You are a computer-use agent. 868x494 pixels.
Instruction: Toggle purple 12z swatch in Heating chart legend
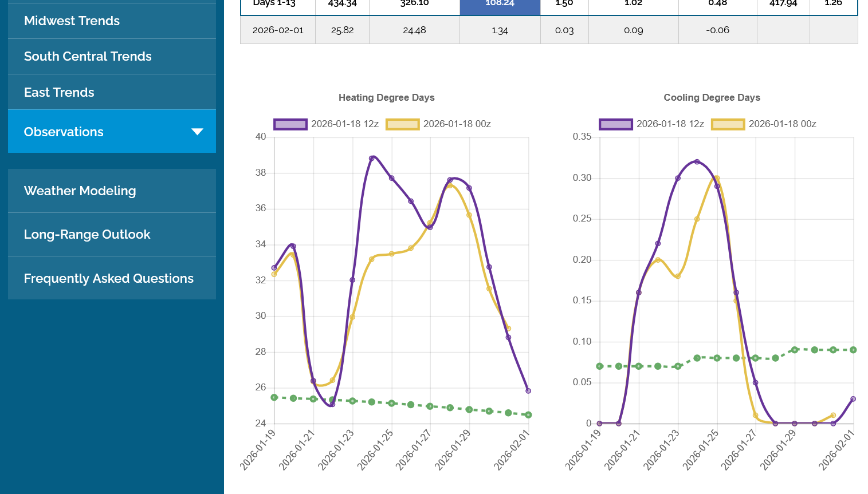point(290,124)
